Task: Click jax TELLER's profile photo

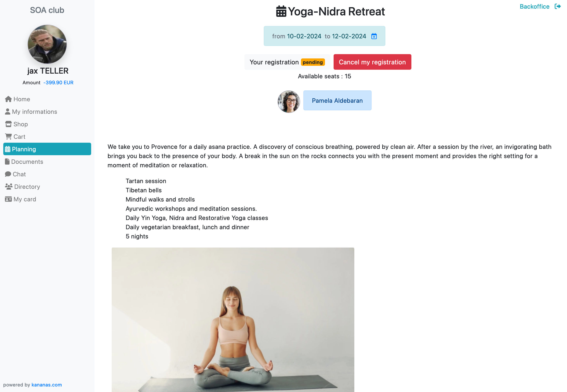Action: point(47,44)
